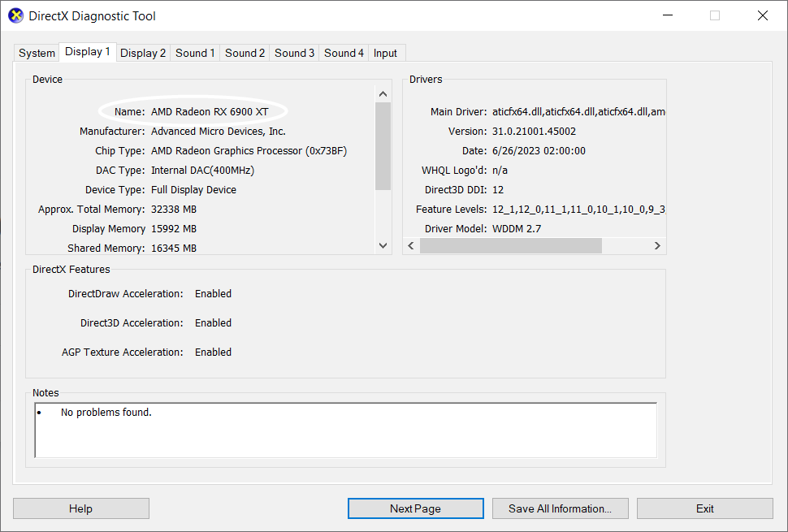Click the Drivers panel horizontal scrollbar thumb

point(511,245)
